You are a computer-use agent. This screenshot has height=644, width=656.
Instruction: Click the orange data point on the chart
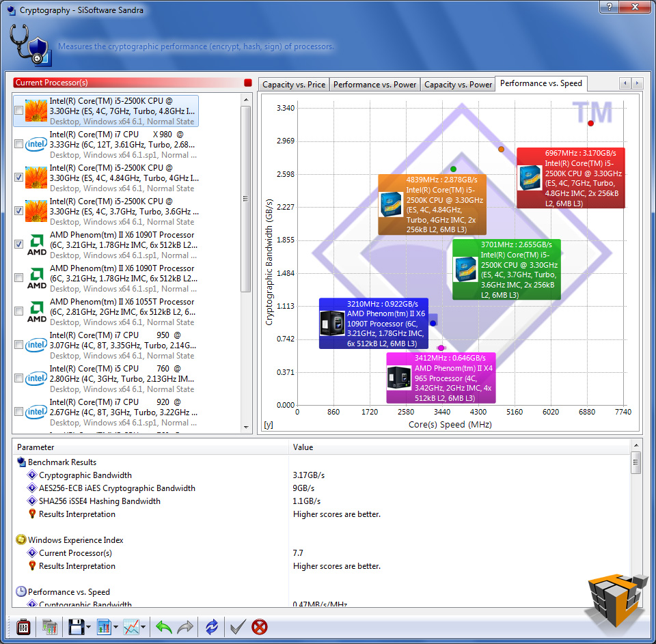(501, 150)
